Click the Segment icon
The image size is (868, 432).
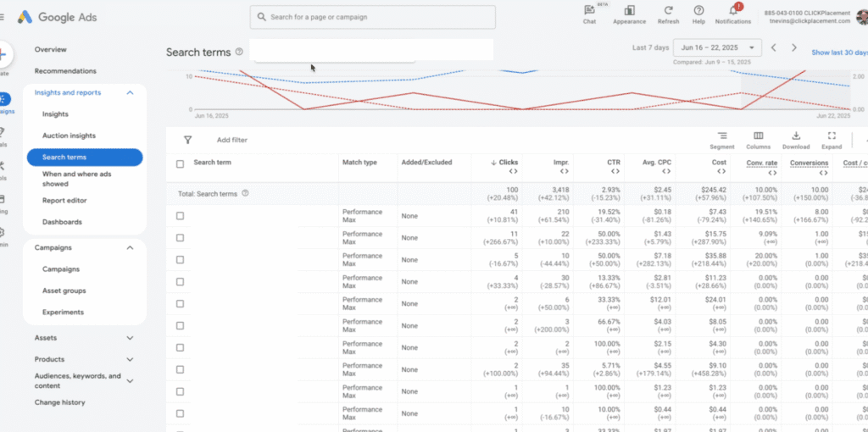pyautogui.click(x=721, y=136)
